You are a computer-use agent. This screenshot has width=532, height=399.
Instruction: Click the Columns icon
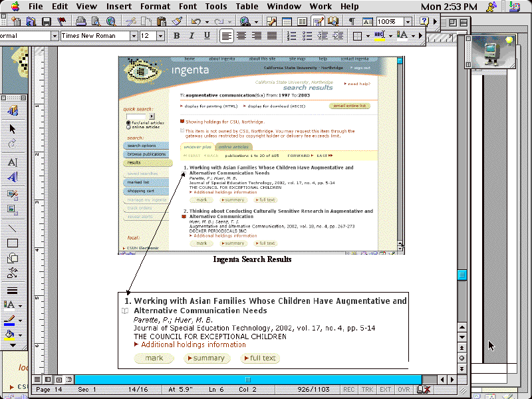tap(303, 22)
